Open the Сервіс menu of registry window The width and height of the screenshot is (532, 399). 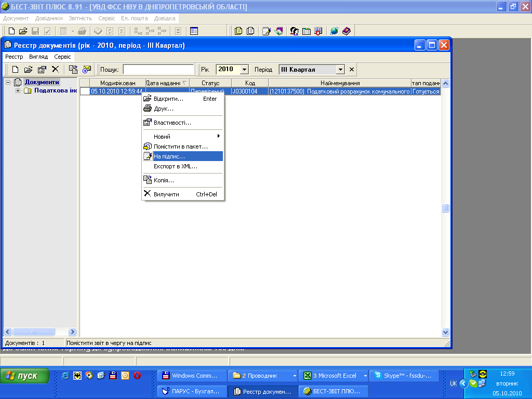62,57
